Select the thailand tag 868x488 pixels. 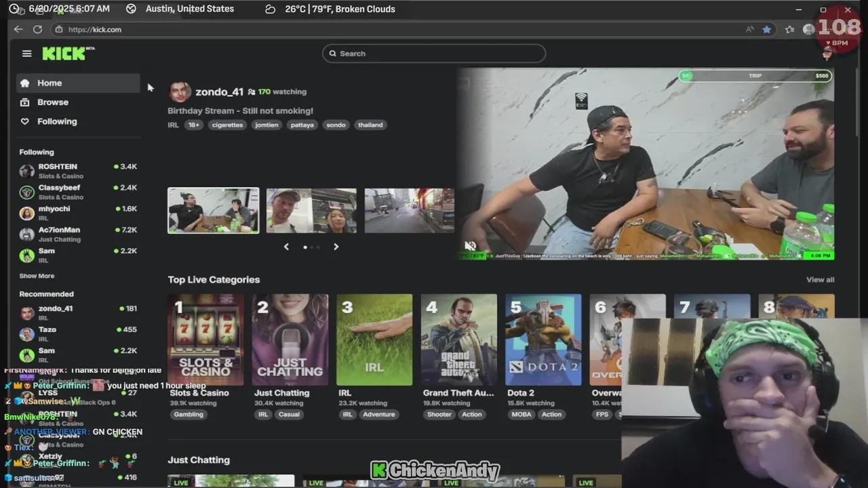(370, 125)
